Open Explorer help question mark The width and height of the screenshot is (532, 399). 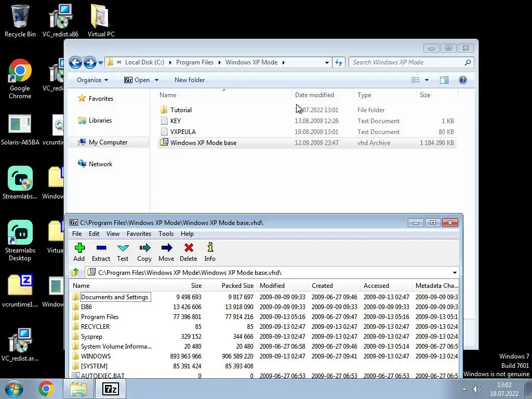coord(463,80)
